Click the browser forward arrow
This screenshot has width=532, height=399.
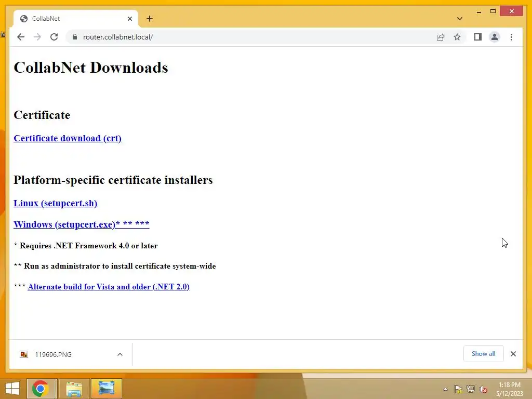point(37,37)
